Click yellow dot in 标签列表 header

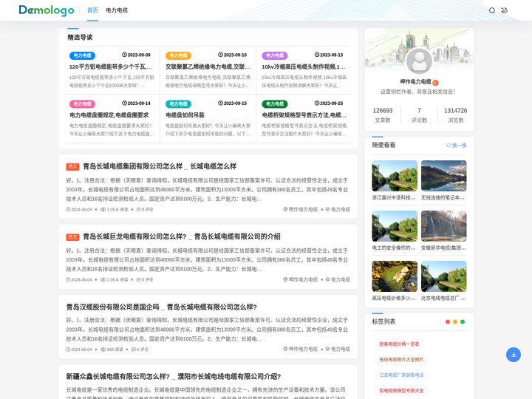coord(455,321)
